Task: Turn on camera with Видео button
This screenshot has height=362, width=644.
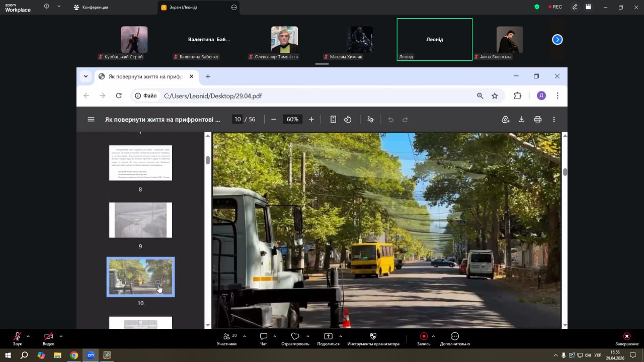Action: pyautogui.click(x=48, y=339)
